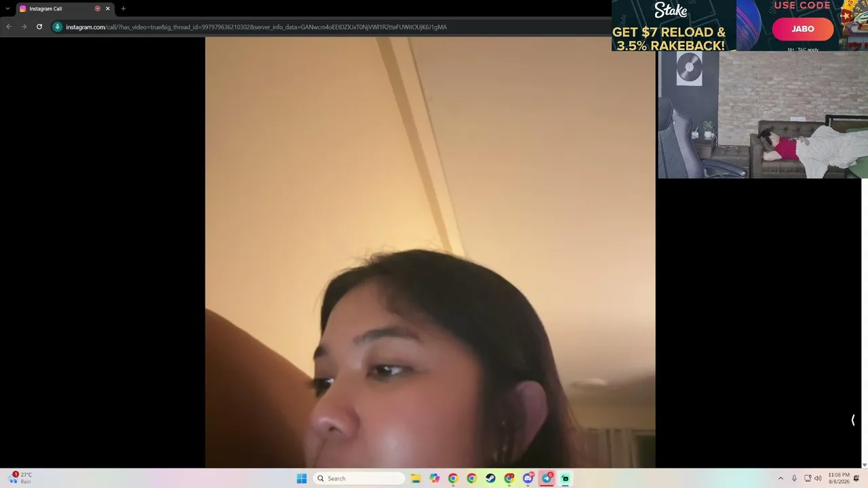Reload the Instagram call page
This screenshot has height=488, width=868.
(39, 27)
